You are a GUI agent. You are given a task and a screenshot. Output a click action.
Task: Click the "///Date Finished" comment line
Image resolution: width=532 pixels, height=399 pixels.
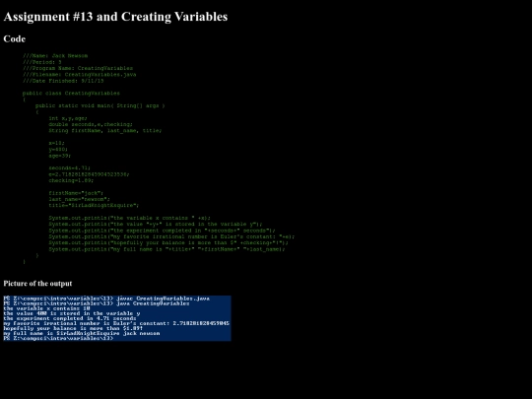[x=63, y=81]
